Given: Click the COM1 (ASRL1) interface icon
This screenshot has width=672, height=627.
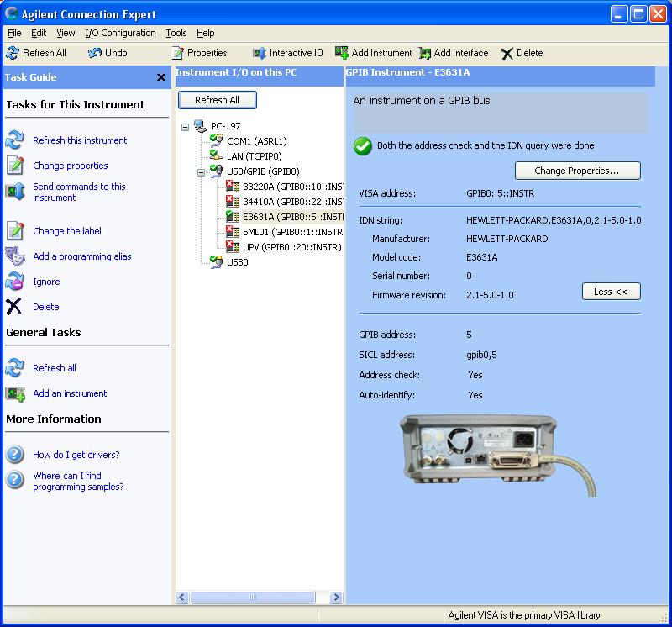Looking at the screenshot, I should pyautogui.click(x=217, y=140).
